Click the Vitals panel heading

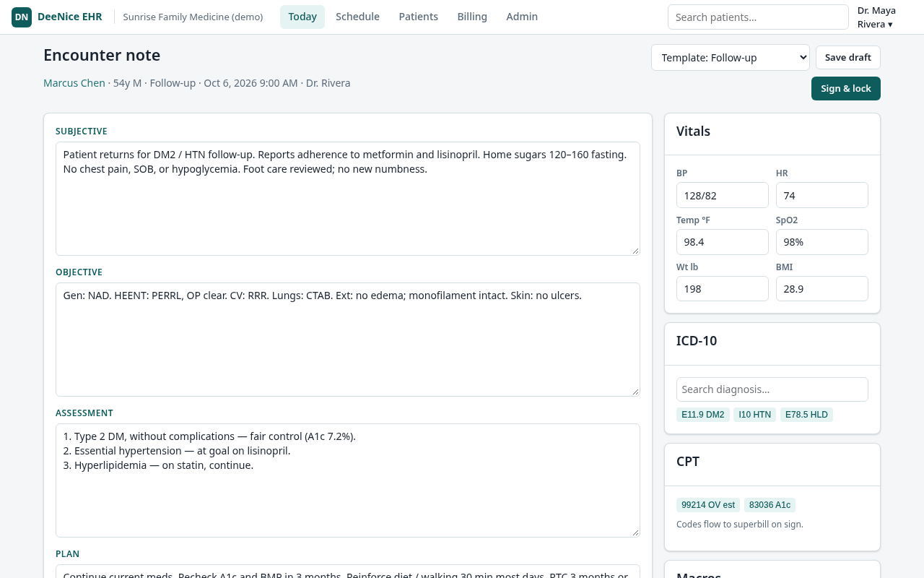(693, 131)
